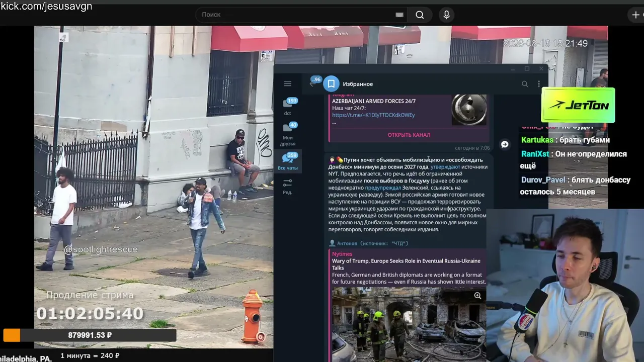Open the Ред. folder editor
The height and width of the screenshot is (362, 644).
[288, 187]
